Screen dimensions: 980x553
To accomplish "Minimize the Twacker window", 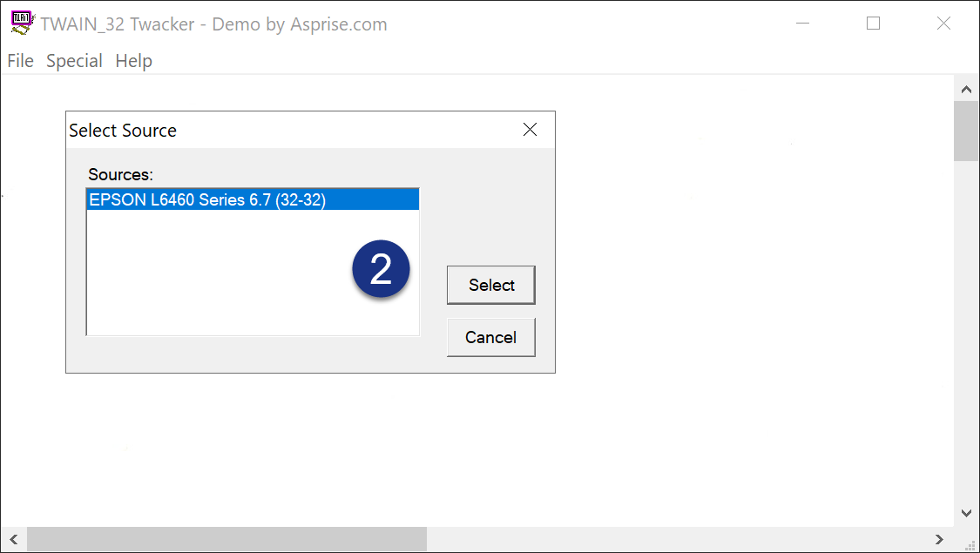I will coord(803,24).
